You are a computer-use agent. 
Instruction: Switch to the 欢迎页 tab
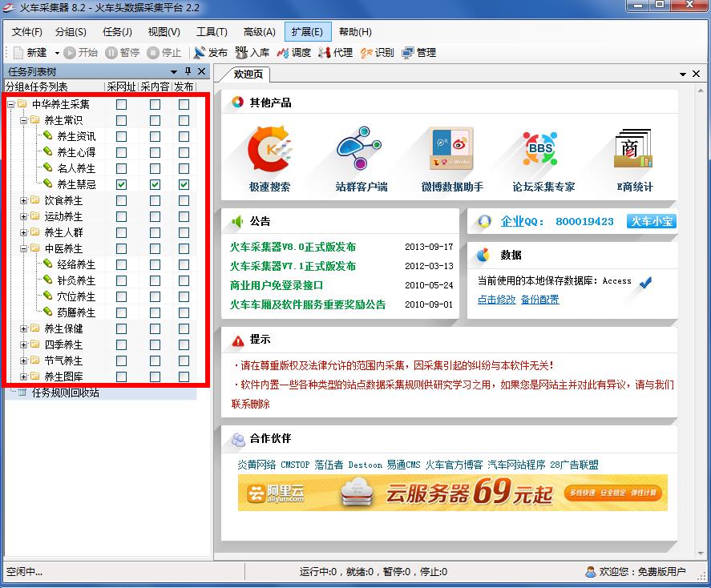pyautogui.click(x=248, y=74)
